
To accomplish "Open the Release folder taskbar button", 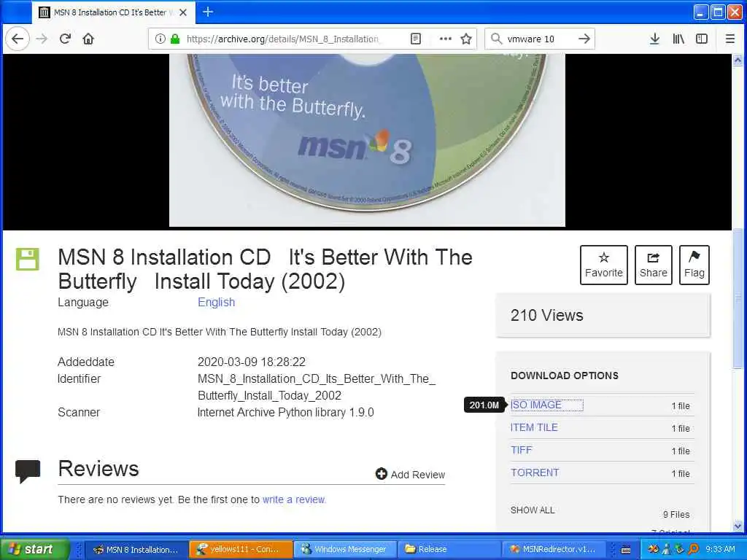I will pyautogui.click(x=449, y=549).
